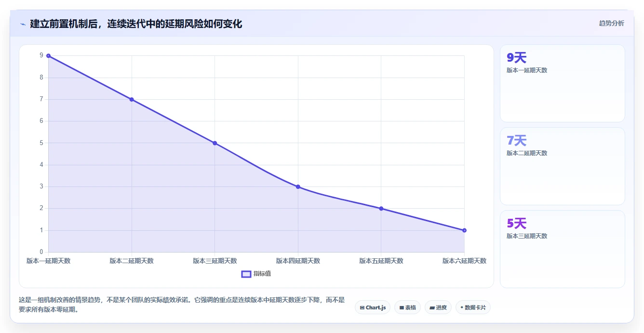Click the 版本六延期天数 x-axis label
This screenshot has width=644, height=333.
[x=464, y=261]
